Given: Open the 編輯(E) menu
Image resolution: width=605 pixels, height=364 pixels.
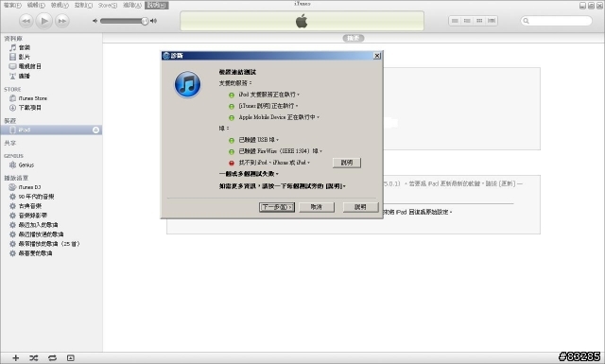Looking at the screenshot, I should 36,5.
